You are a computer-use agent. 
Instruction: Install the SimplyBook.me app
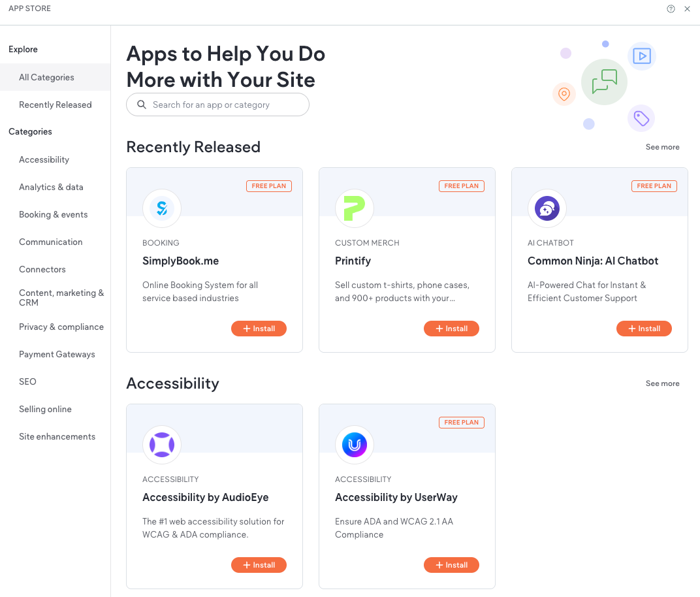tap(259, 329)
